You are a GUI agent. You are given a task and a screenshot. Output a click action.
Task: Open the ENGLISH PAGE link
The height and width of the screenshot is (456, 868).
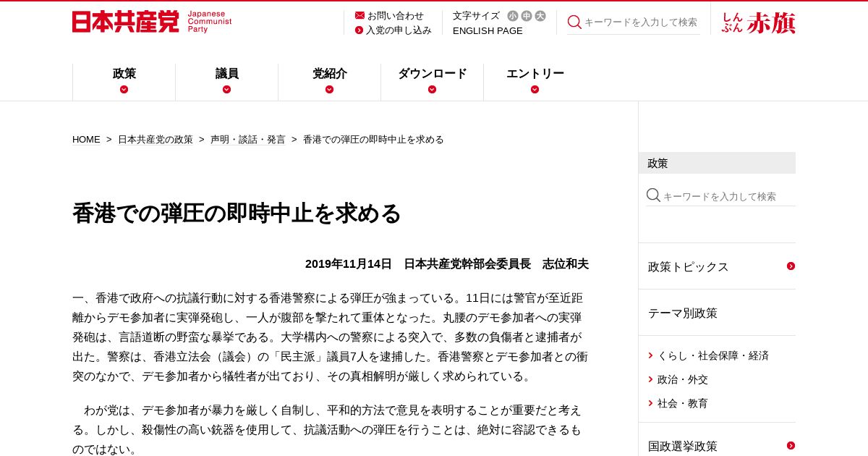pyautogui.click(x=488, y=31)
